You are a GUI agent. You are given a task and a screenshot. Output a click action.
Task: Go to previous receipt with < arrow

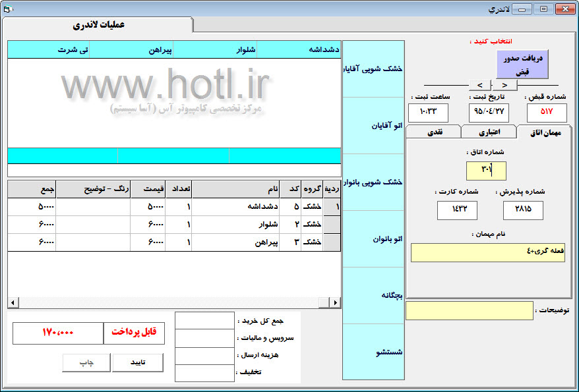[x=479, y=85]
